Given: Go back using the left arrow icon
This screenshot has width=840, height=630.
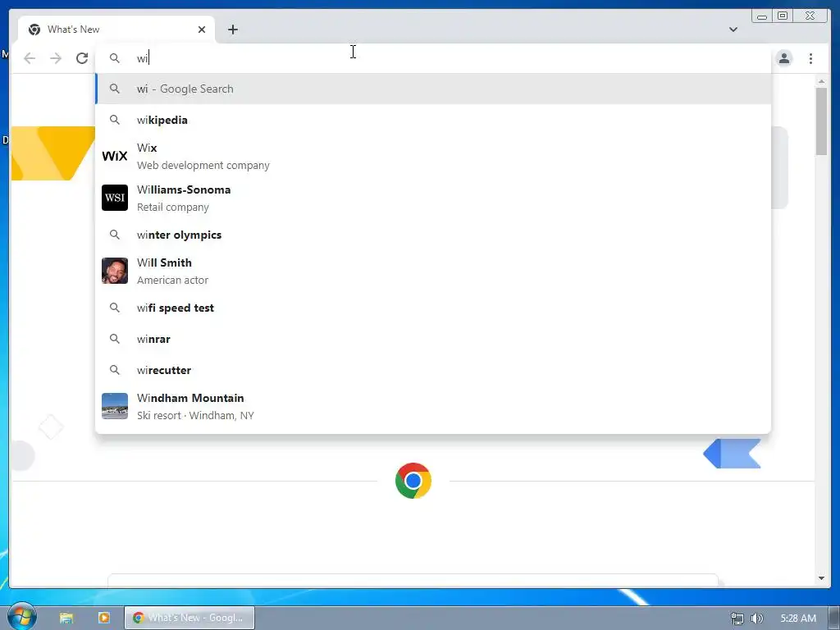Looking at the screenshot, I should click(30, 58).
